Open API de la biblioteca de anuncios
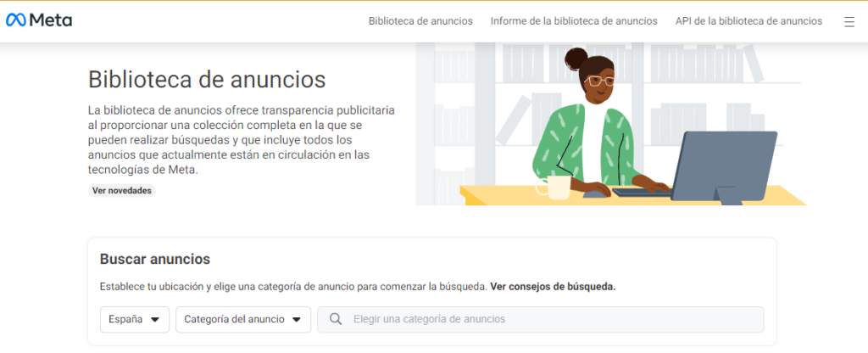The height and width of the screenshot is (353, 868). (x=748, y=21)
